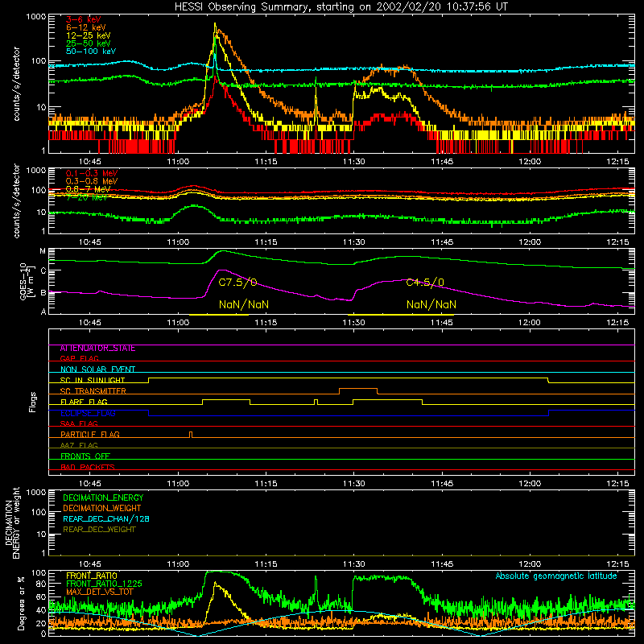Select the BAD_PACKETS flag label

point(88,467)
